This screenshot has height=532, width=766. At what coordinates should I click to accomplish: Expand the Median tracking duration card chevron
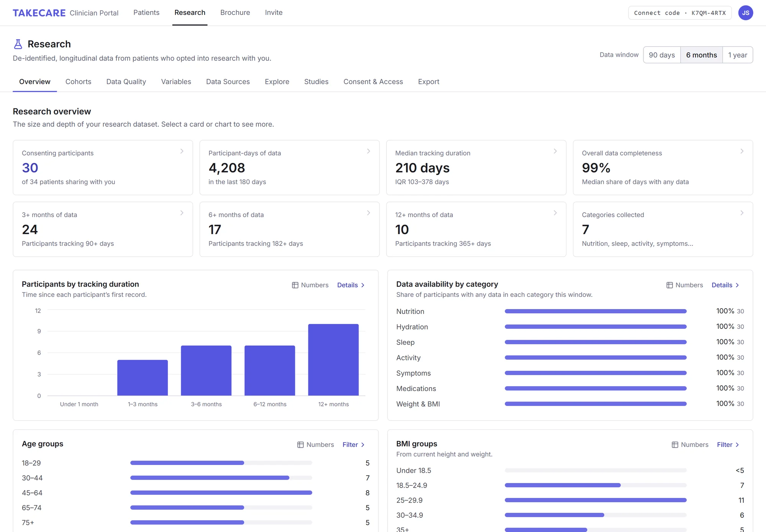tap(555, 151)
